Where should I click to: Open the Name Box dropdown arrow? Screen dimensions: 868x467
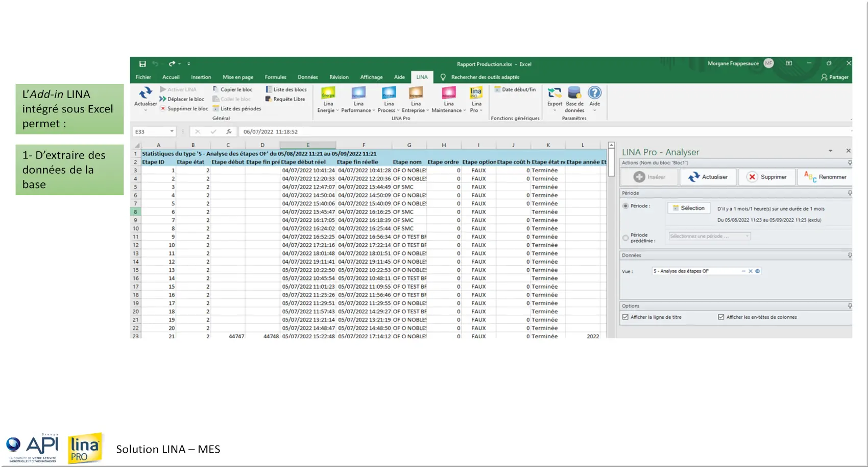[172, 132]
